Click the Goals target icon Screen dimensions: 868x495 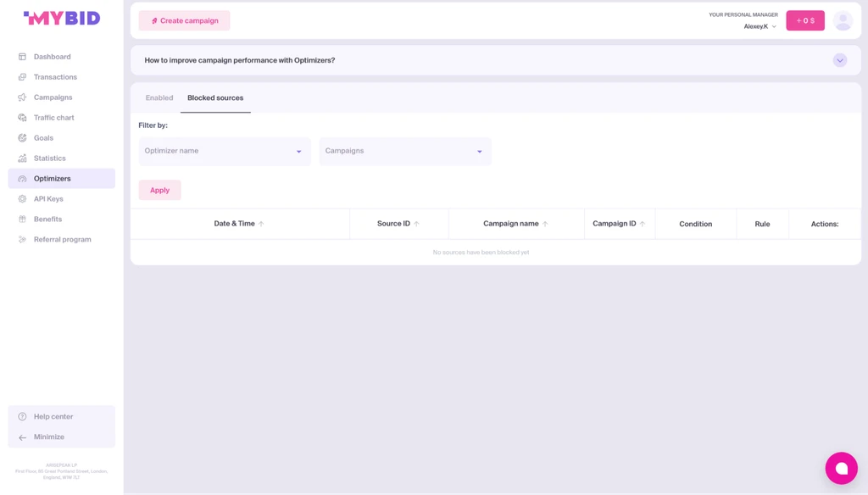click(x=22, y=138)
